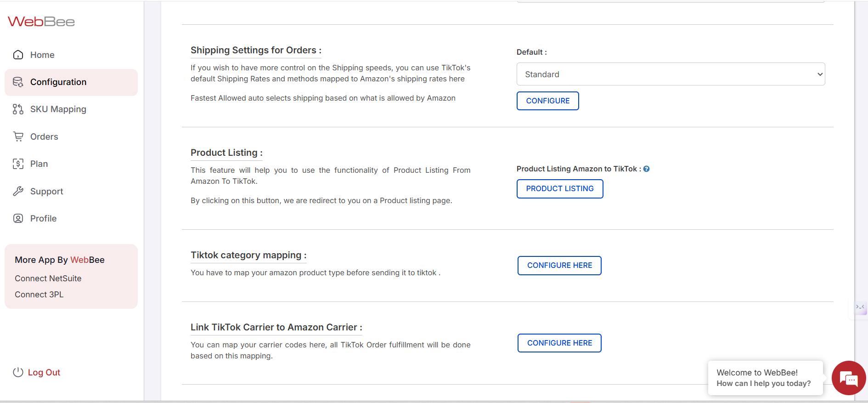The width and height of the screenshot is (868, 403).
Task: Open the live chat bubble icon
Action: click(848, 379)
